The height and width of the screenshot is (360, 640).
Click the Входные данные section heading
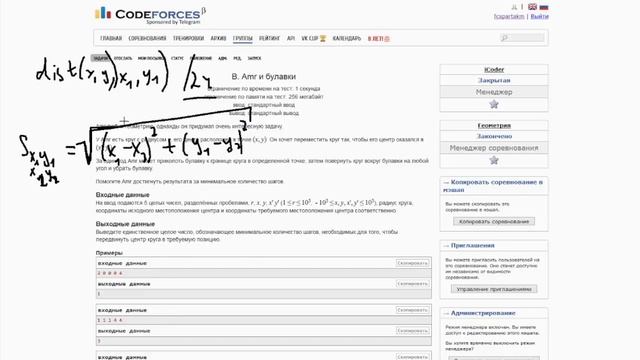coord(122,195)
